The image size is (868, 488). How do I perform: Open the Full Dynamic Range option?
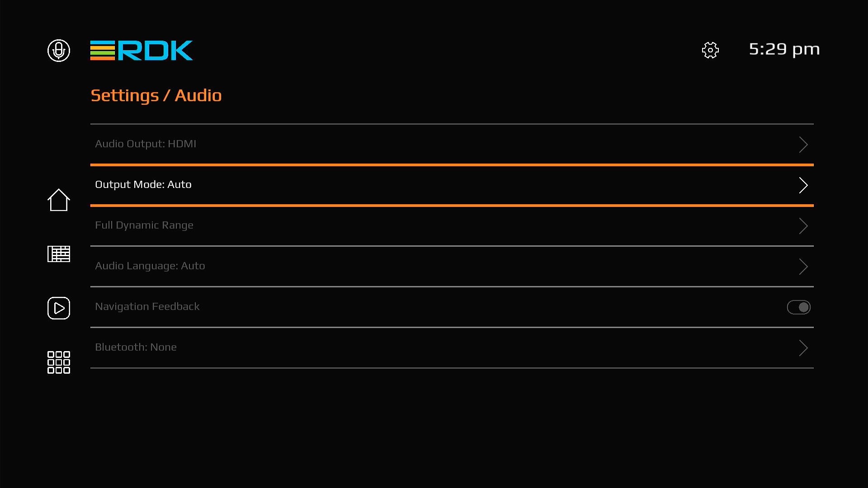point(144,225)
